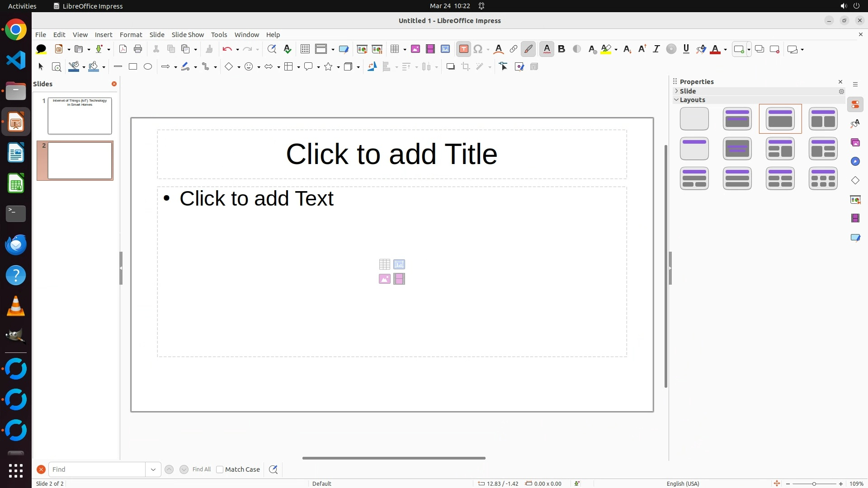Select the Ellipse drawing tool

pos(148,67)
